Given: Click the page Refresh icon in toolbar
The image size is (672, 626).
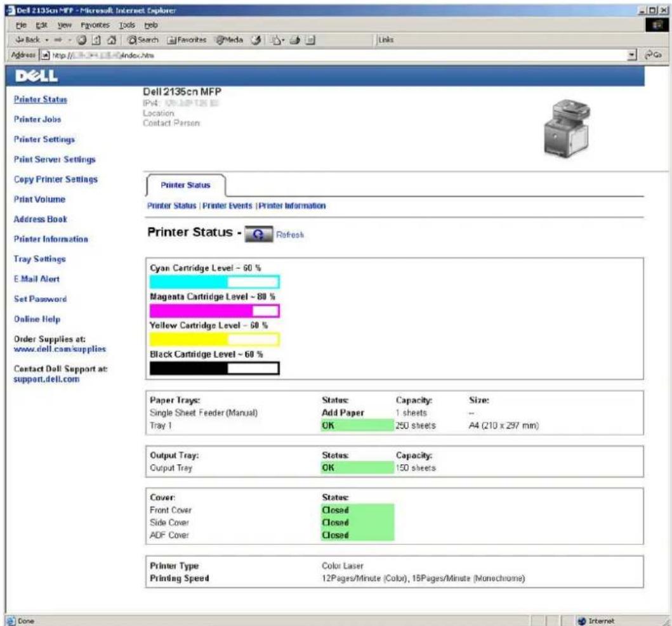Looking at the screenshot, I should 96,40.
